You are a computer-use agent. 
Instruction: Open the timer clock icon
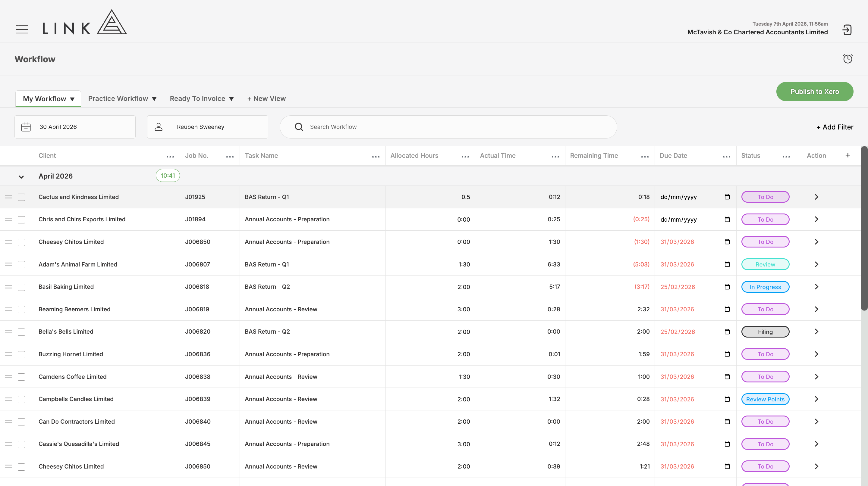coord(848,59)
